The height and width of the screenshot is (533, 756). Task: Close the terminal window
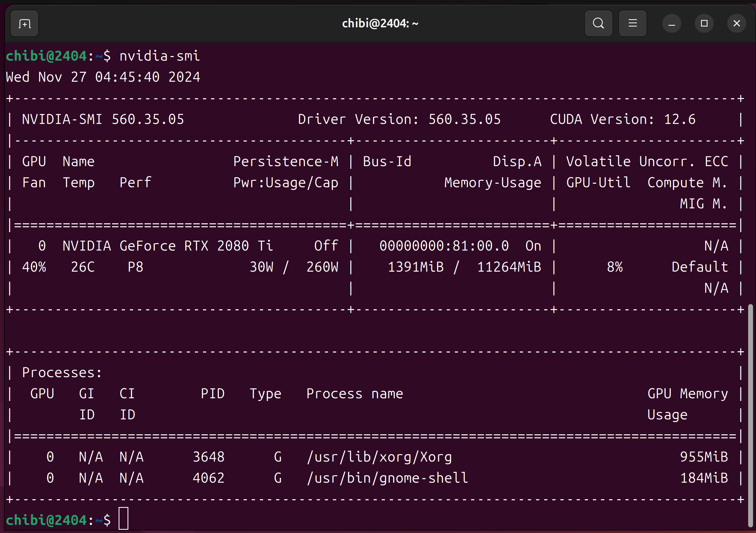pyautogui.click(x=737, y=23)
